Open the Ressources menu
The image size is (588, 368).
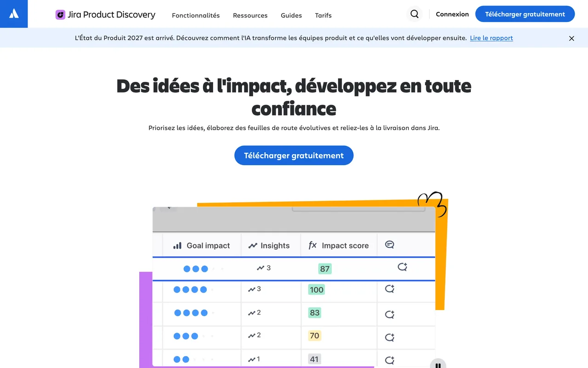click(250, 15)
